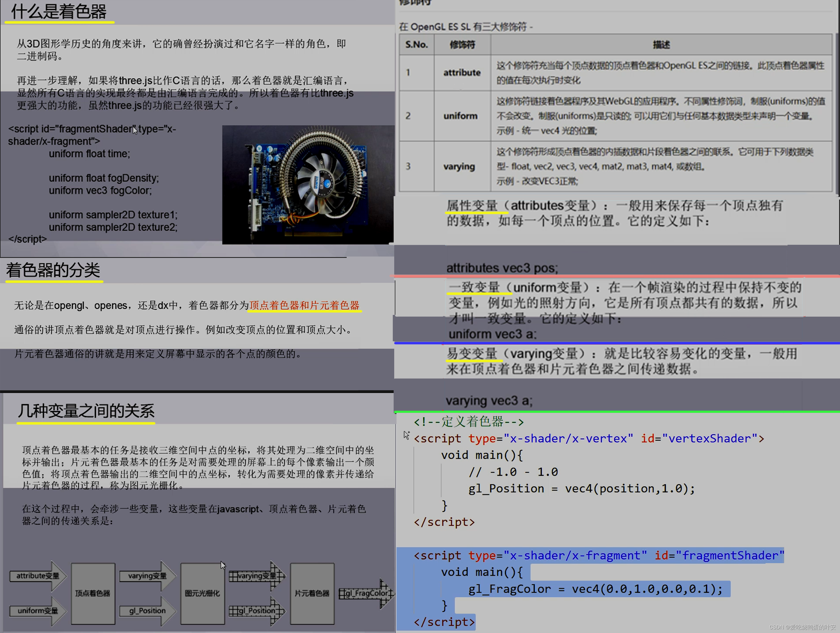Click the text '在 OpenGL ES SL 有三大修饰符'
The height and width of the screenshot is (633, 840).
click(463, 27)
